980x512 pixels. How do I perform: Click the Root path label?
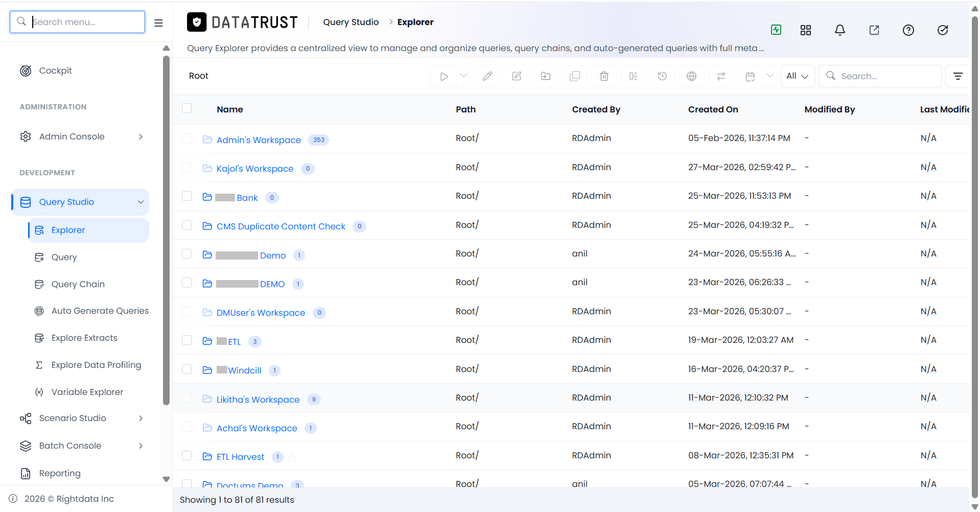(x=199, y=76)
